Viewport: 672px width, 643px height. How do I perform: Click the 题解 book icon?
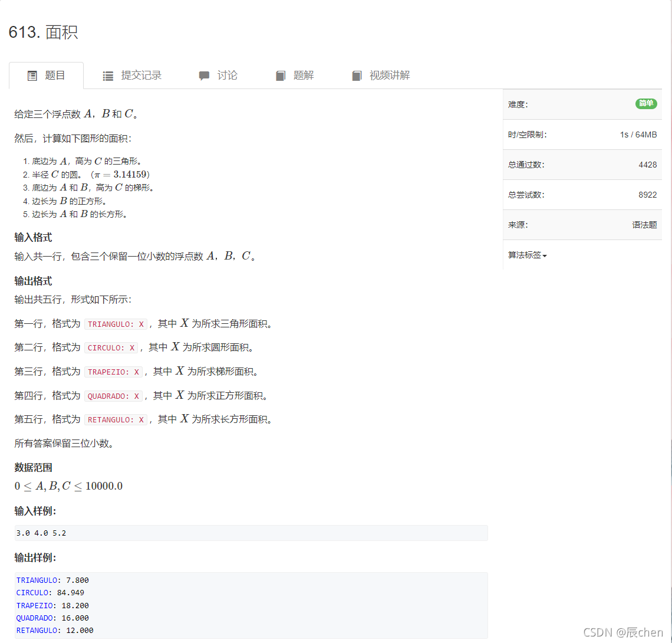pyautogui.click(x=280, y=76)
